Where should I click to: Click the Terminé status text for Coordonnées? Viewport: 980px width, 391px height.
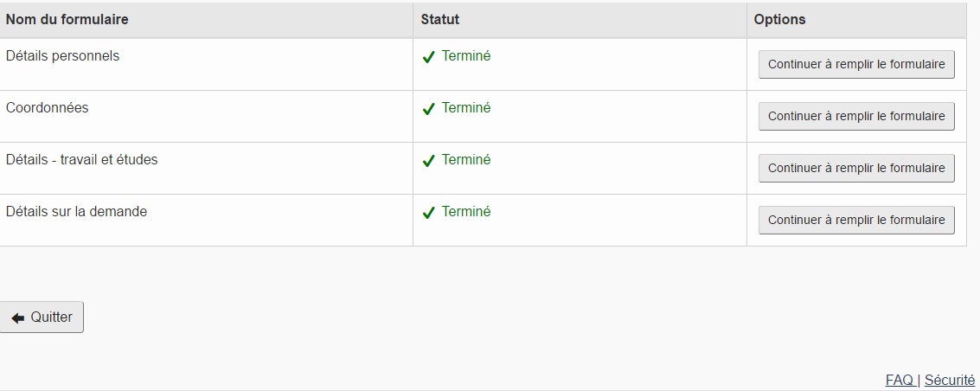(x=466, y=108)
